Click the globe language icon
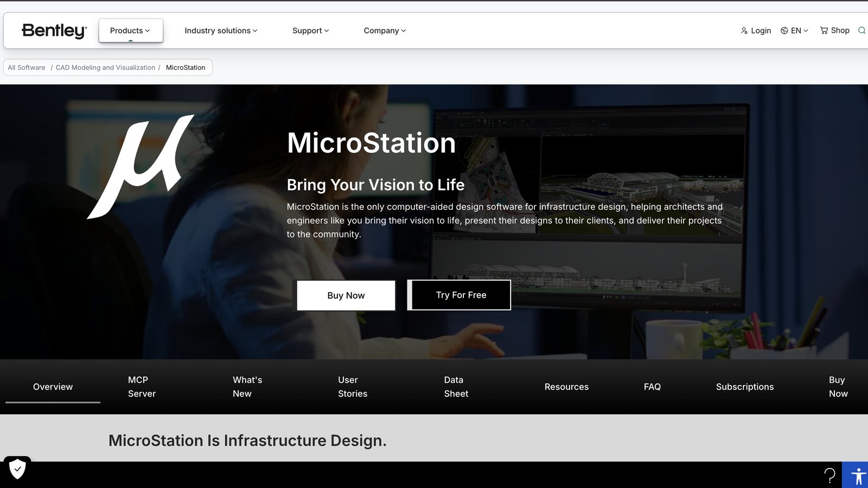 coord(784,30)
